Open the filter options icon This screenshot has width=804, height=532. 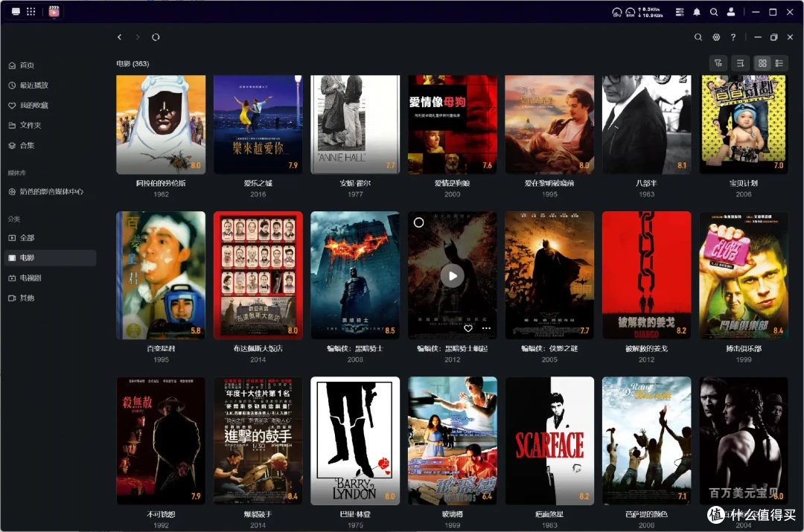click(718, 63)
